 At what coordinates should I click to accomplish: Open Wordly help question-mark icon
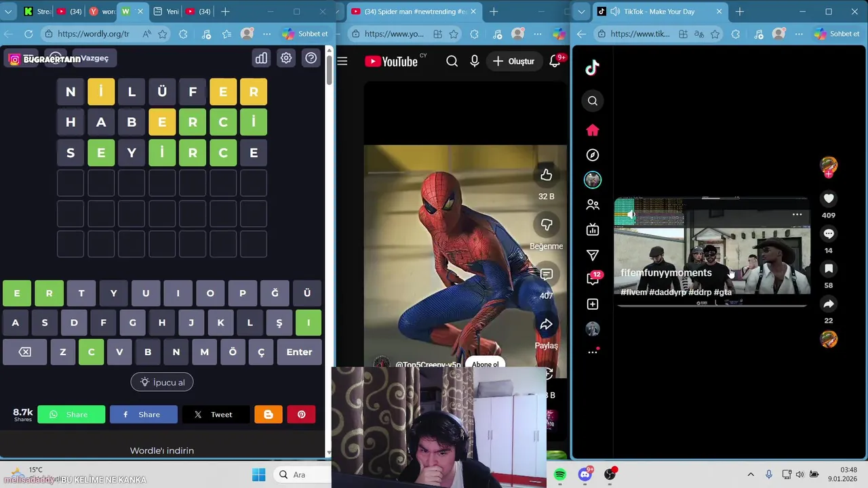click(311, 58)
